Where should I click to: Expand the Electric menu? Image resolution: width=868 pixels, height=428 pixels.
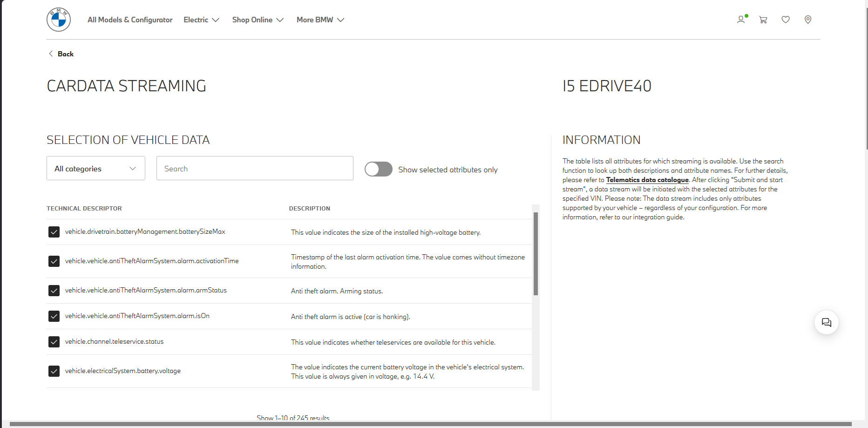click(201, 20)
